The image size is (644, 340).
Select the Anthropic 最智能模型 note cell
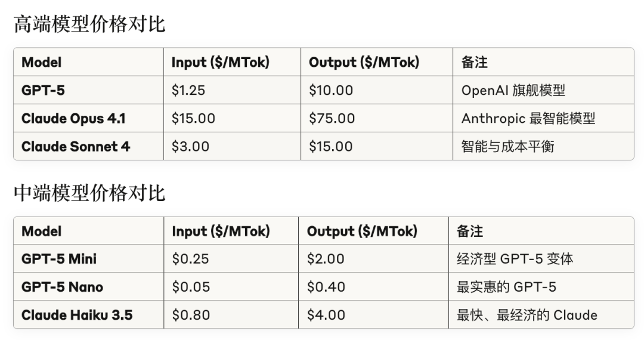point(528,118)
